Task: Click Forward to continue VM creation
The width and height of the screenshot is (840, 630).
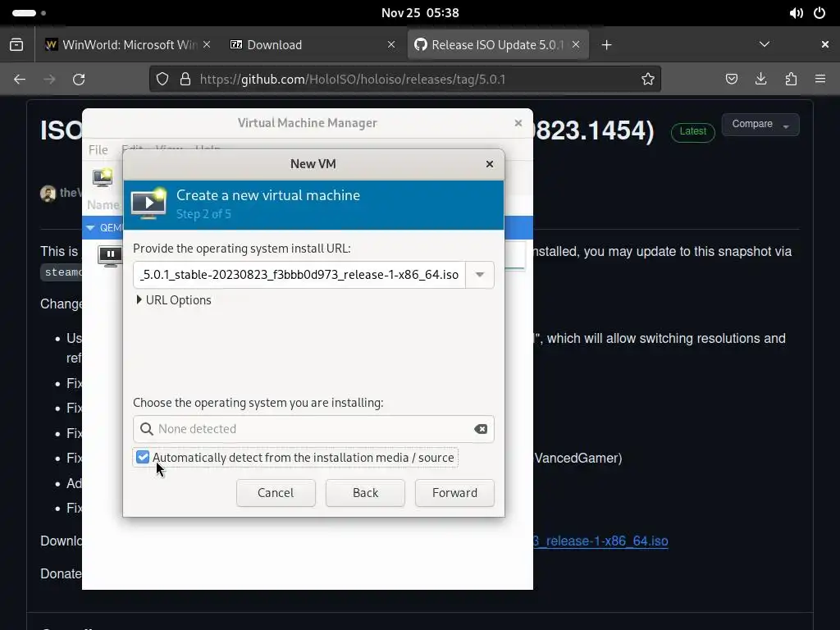Action: coord(454,493)
